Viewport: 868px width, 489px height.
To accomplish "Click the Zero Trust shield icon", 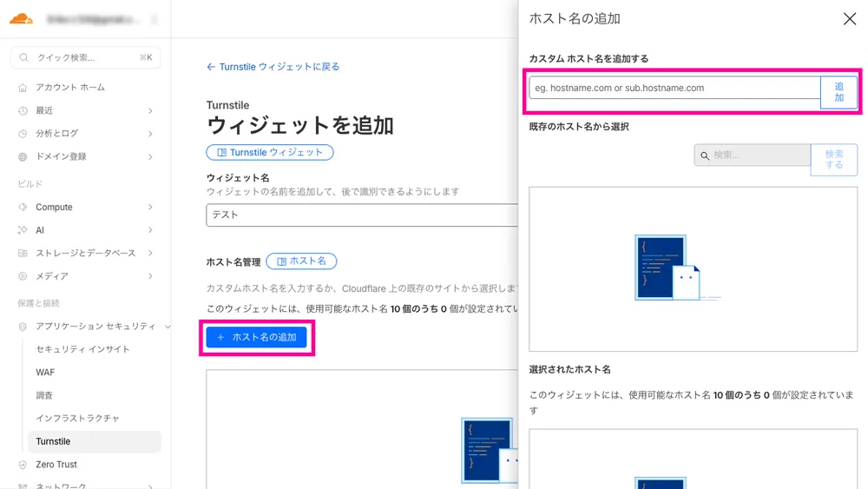I will (23, 465).
